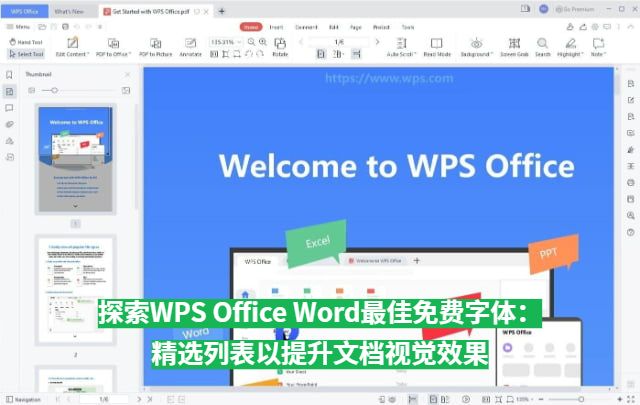
Task: Open the Menu button
Action: tap(18, 27)
